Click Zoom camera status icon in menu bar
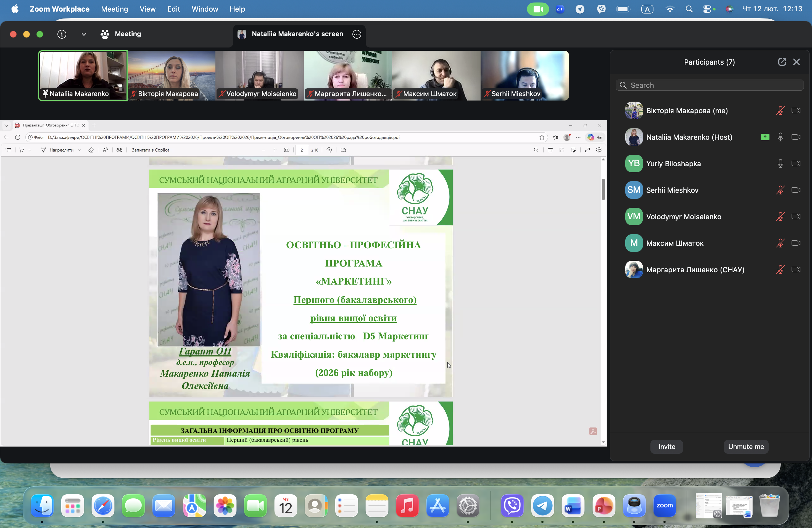812x528 pixels. tap(537, 9)
